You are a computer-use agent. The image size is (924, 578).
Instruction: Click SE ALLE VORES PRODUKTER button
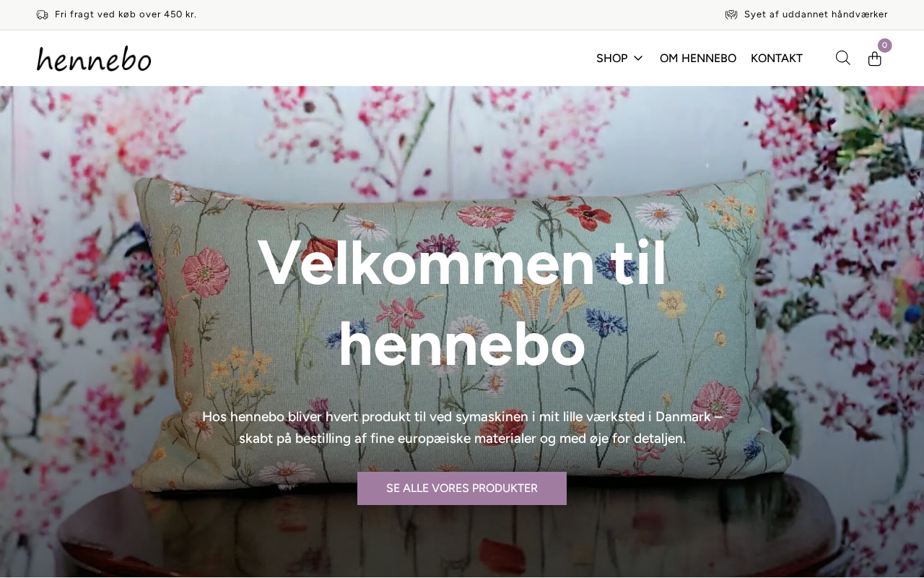click(x=462, y=488)
